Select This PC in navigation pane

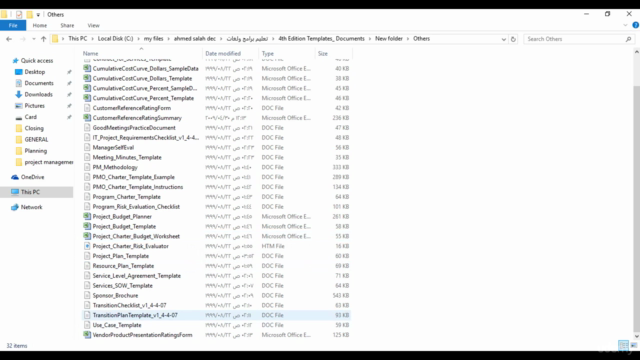[x=30, y=192]
